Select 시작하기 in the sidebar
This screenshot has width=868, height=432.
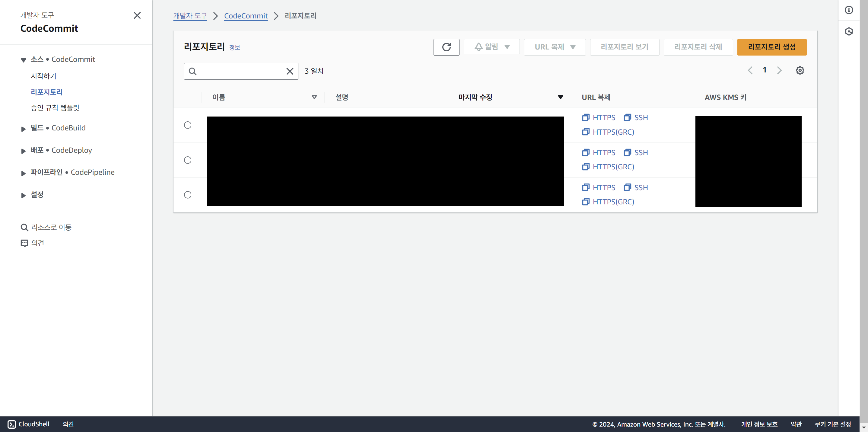click(x=43, y=76)
